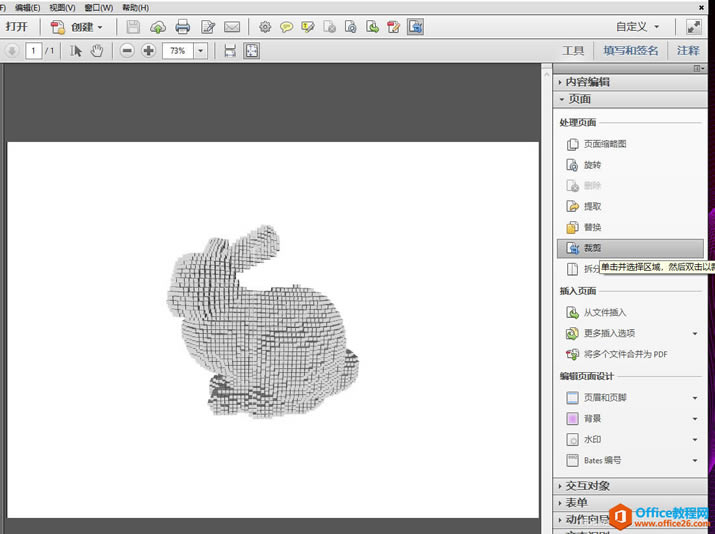Open the zoom percentage dropdown
Screen dimensions: 715x534
pyautogui.click(x=201, y=51)
